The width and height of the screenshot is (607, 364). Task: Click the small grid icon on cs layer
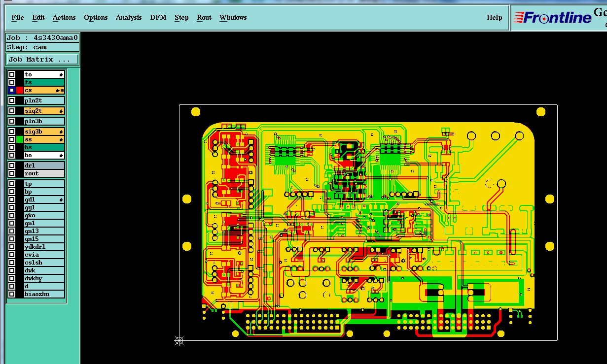(63, 91)
